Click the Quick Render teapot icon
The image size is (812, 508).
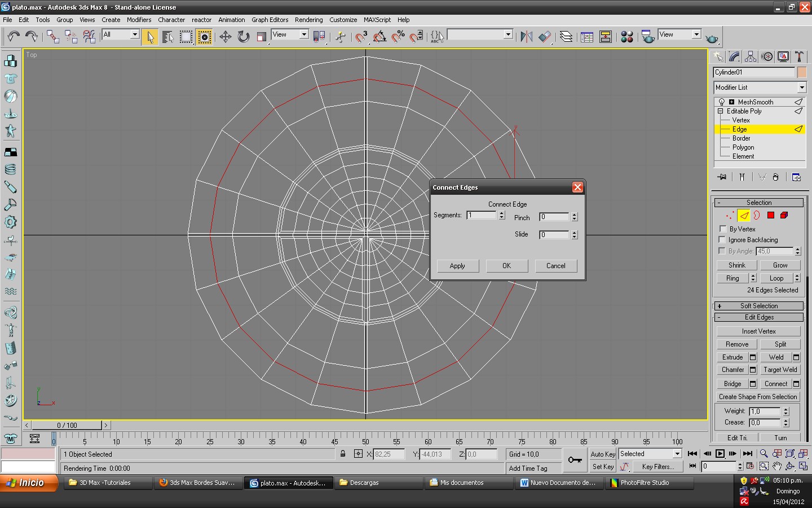pos(712,38)
